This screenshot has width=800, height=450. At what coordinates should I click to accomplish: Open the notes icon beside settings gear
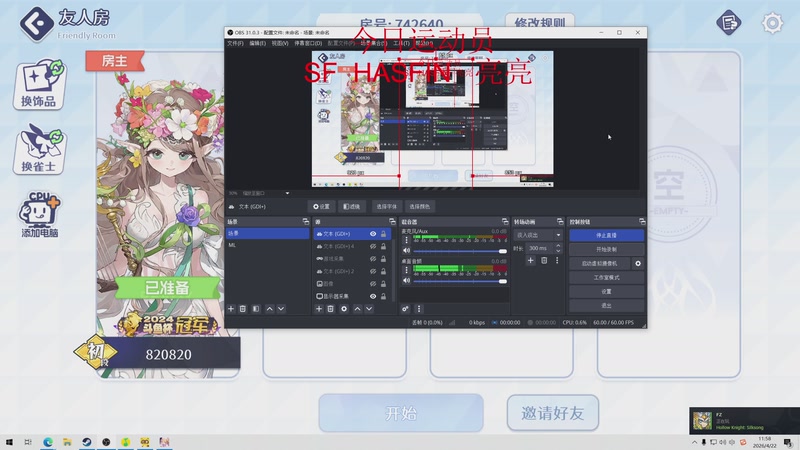(x=729, y=23)
